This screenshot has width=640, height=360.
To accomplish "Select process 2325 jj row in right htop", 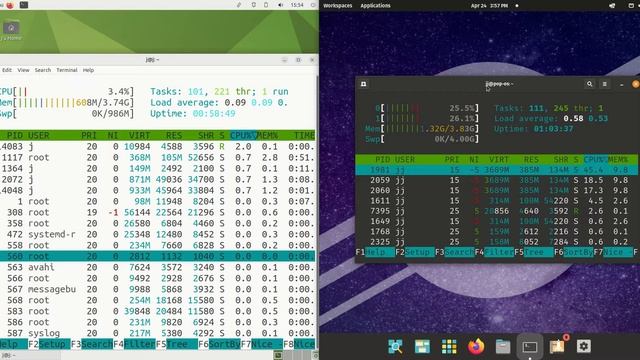I will point(496,242).
